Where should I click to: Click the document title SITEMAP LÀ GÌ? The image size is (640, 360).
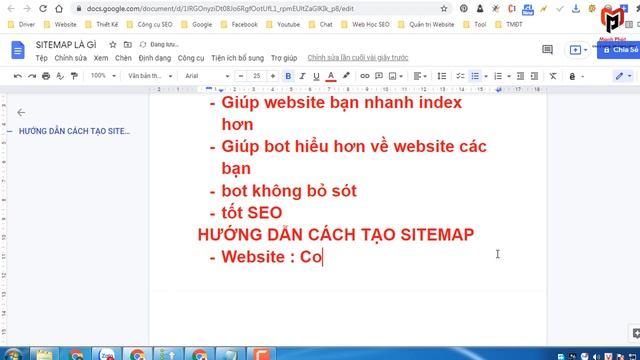(66, 44)
